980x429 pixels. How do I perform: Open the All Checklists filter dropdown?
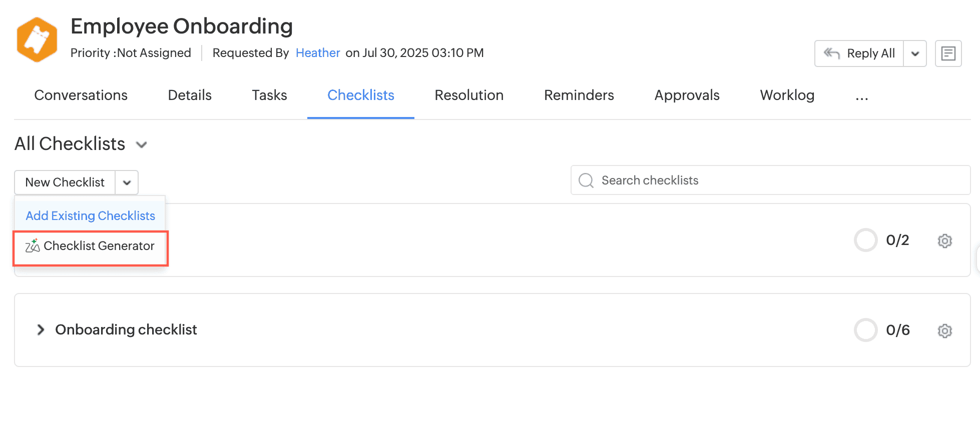(x=142, y=145)
